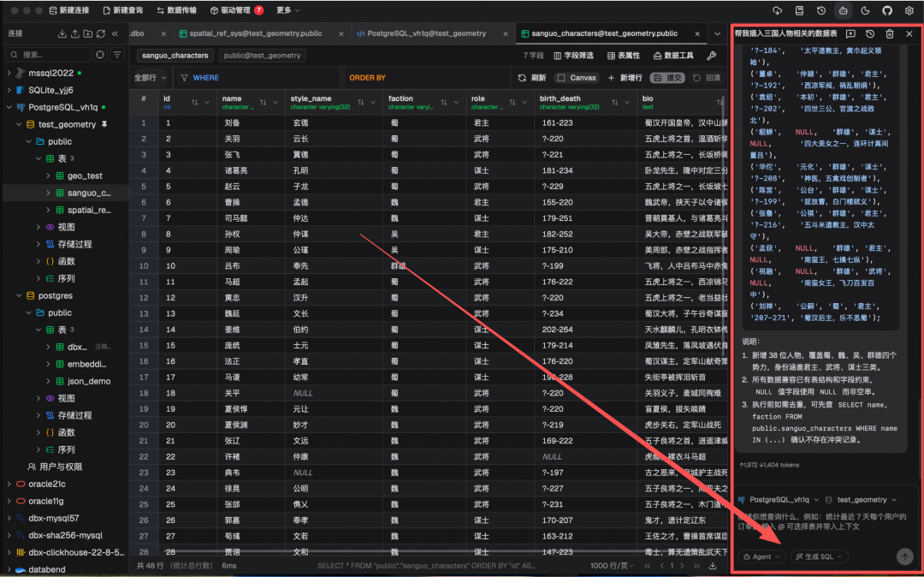Expand the 更多 dropdown menu
Image resolution: width=924 pixels, height=577 pixels.
(x=288, y=10)
